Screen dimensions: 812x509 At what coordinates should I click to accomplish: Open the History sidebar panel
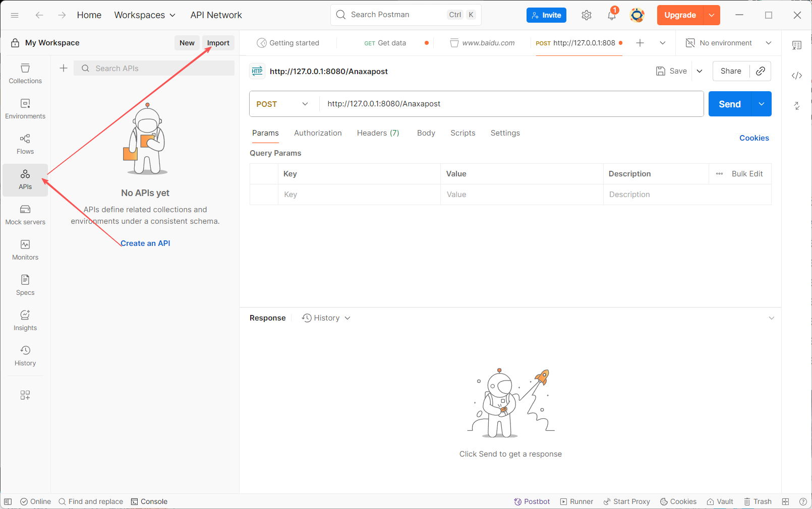25,356
